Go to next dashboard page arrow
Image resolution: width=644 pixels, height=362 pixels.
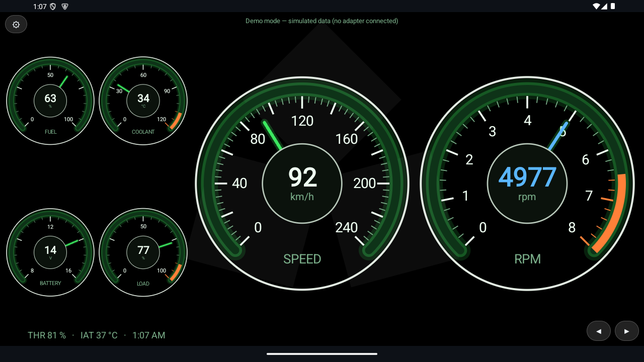(627, 331)
